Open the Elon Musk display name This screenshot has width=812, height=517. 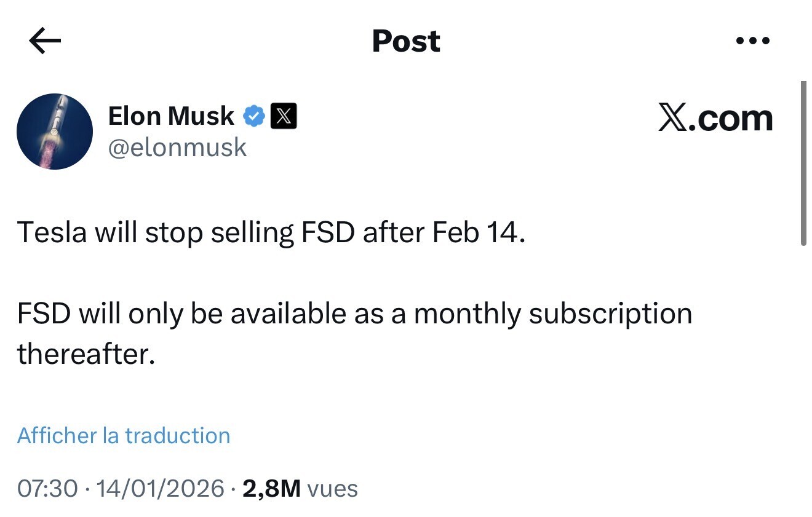pyautogui.click(x=171, y=116)
